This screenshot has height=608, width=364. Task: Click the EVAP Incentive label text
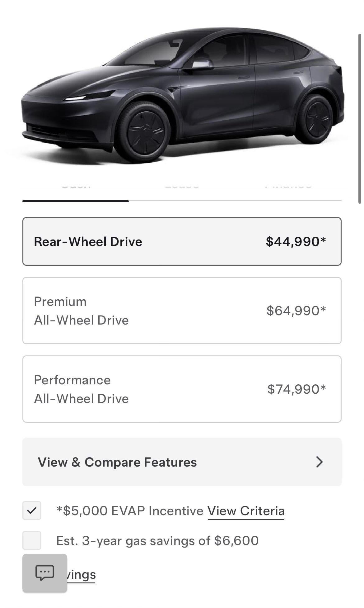[130, 511]
